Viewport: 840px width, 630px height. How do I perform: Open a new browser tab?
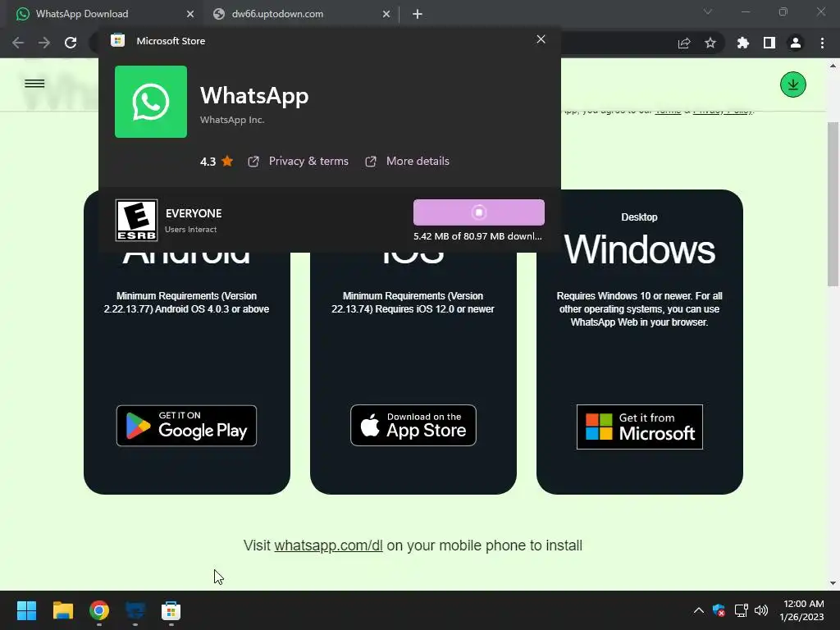coord(418,14)
